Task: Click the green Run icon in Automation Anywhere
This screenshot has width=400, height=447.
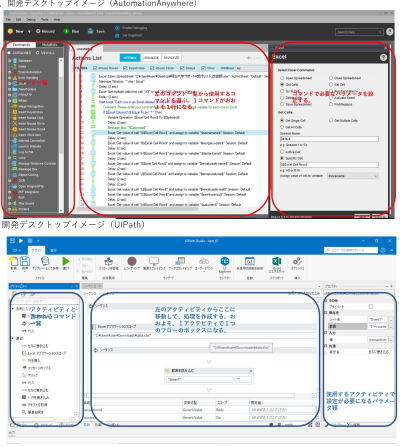Action: tap(66, 31)
